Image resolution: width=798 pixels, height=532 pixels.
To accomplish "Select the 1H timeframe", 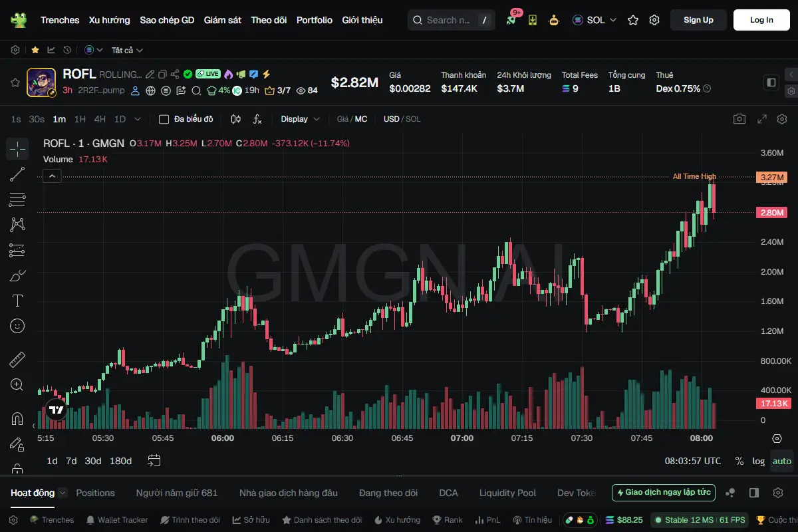I will [x=80, y=119].
